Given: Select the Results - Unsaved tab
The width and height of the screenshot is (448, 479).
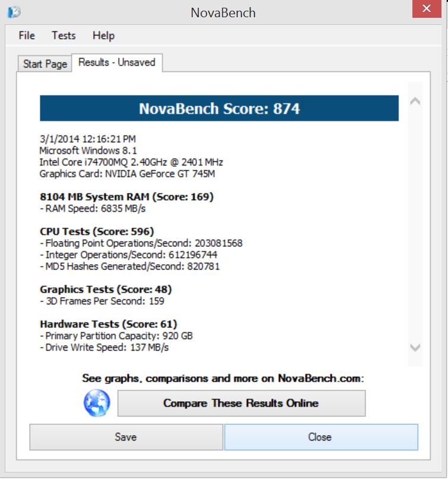Looking at the screenshot, I should (x=117, y=62).
